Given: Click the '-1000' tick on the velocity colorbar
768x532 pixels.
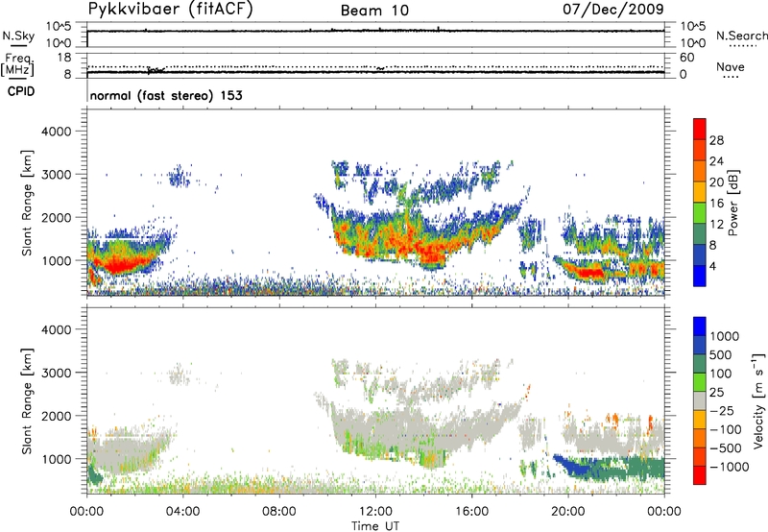Looking at the screenshot, I should tap(729, 467).
